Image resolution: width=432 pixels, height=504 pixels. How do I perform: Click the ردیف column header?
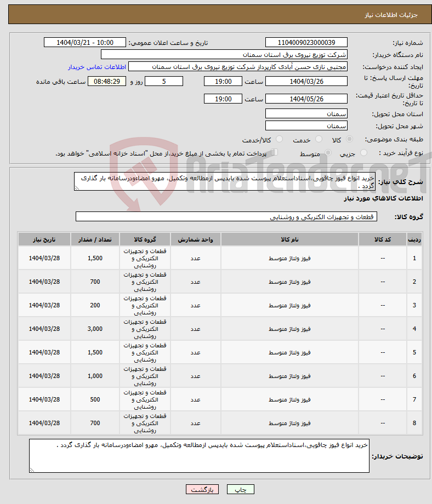coord(414,239)
